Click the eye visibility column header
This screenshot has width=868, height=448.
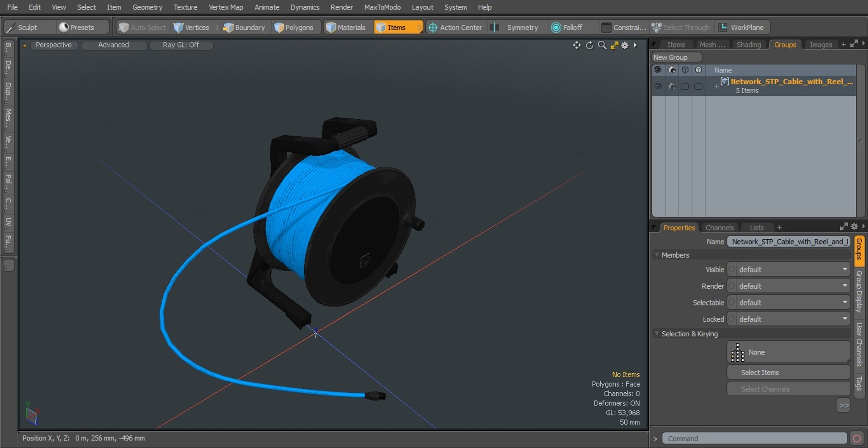pyautogui.click(x=658, y=70)
